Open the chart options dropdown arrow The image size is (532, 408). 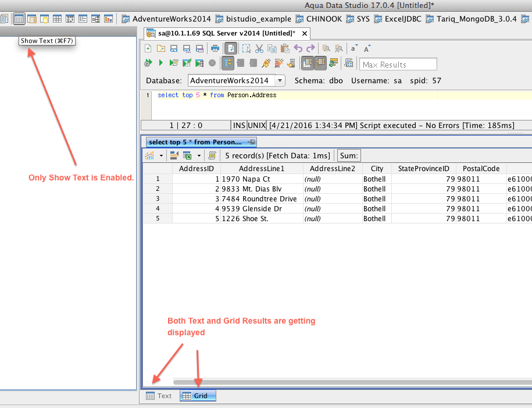point(161,156)
